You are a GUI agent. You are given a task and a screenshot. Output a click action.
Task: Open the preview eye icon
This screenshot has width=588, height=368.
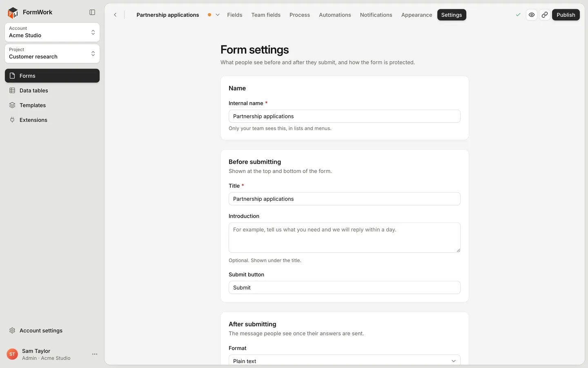(x=532, y=15)
